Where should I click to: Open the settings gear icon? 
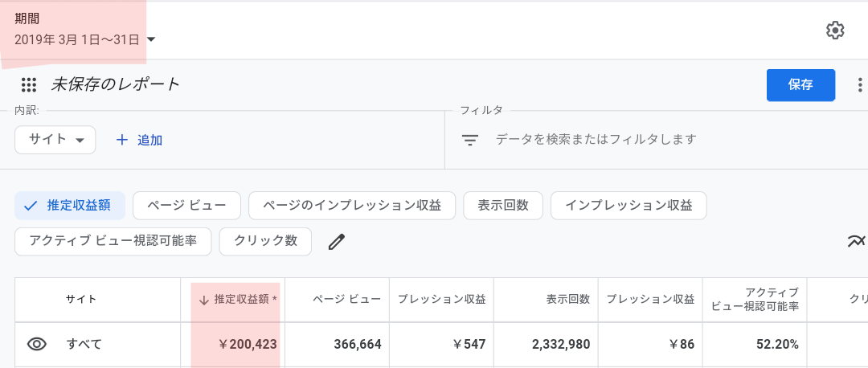pos(835,30)
